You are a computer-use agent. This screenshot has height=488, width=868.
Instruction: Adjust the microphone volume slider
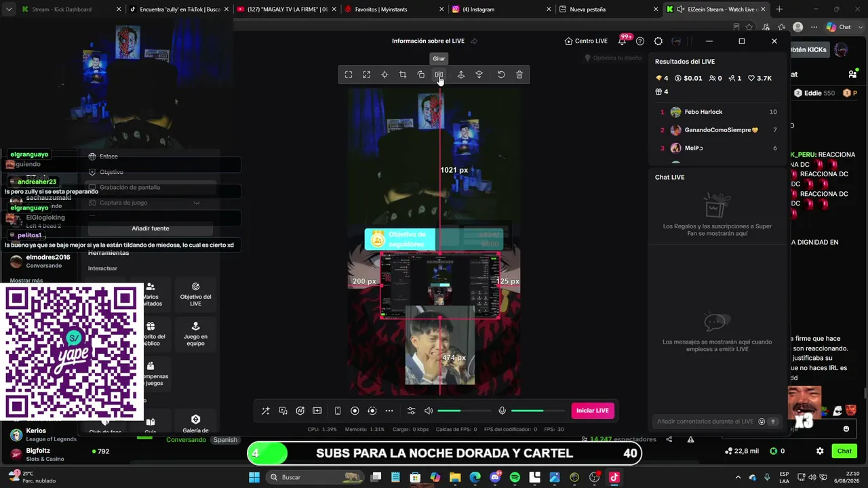coord(538,411)
